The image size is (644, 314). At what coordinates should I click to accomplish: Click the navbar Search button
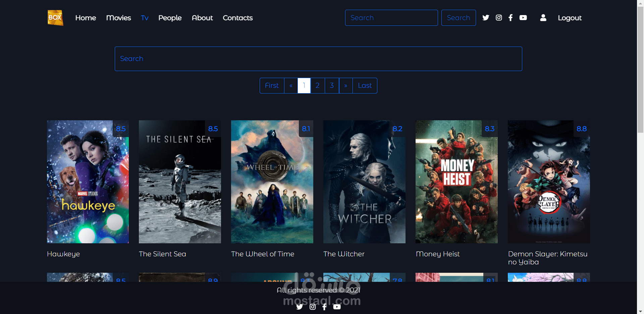click(459, 18)
